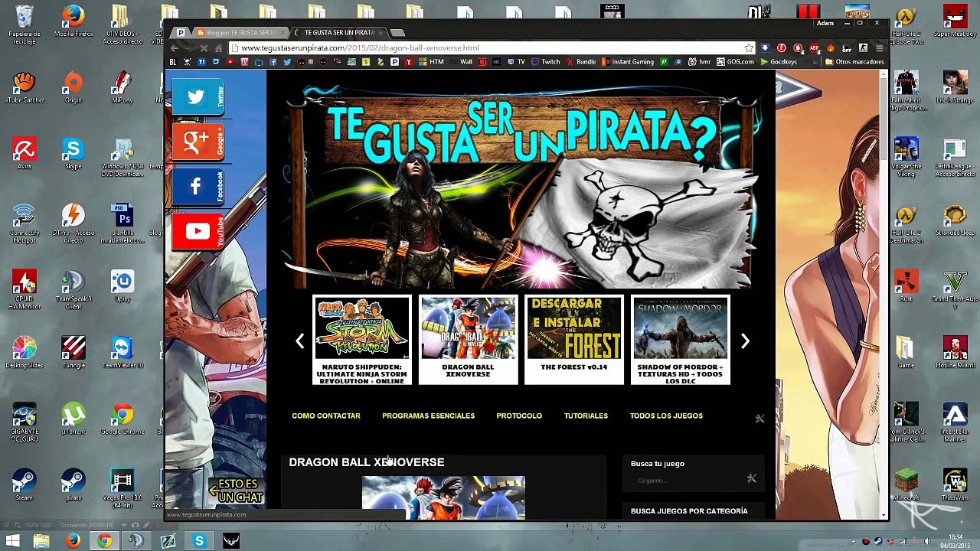Open Stranded Deep desktop shortcut
The height and width of the screenshot is (551, 980).
955,220
